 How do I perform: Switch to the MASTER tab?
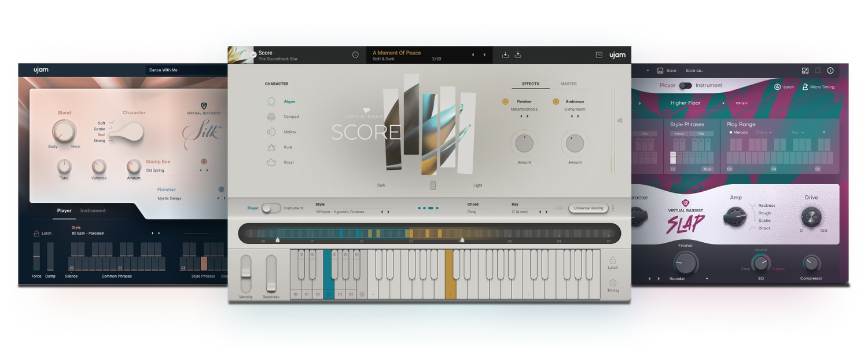click(x=568, y=84)
